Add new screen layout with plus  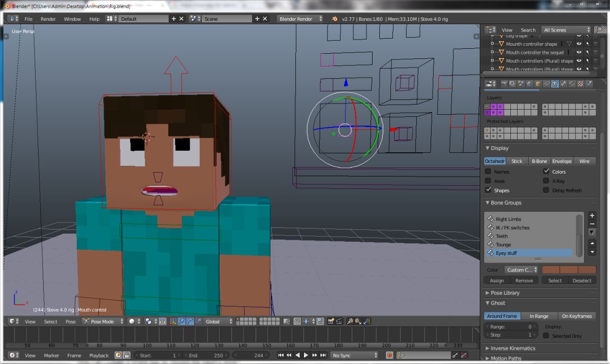(x=173, y=19)
